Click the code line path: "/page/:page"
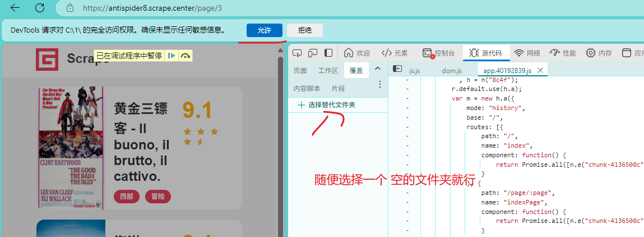 (x=518, y=193)
